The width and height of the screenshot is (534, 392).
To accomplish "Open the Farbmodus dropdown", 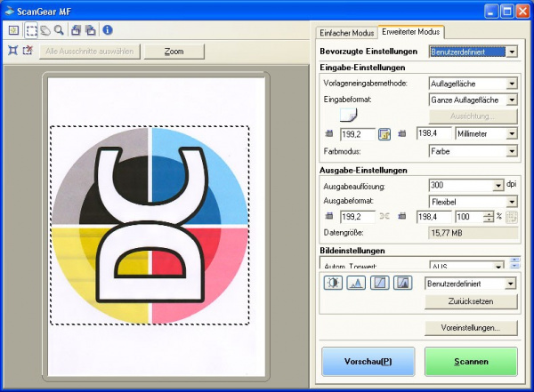I will click(x=511, y=151).
